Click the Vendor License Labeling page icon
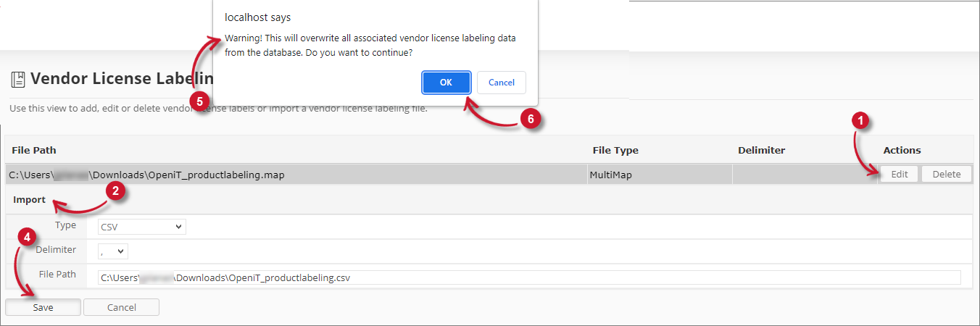This screenshot has width=980, height=326. point(18,79)
